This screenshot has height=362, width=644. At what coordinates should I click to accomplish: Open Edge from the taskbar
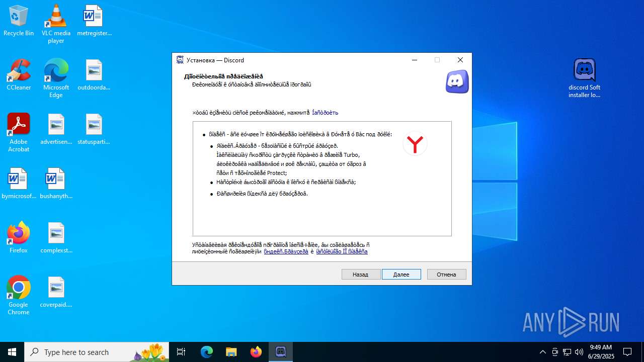(x=207, y=352)
